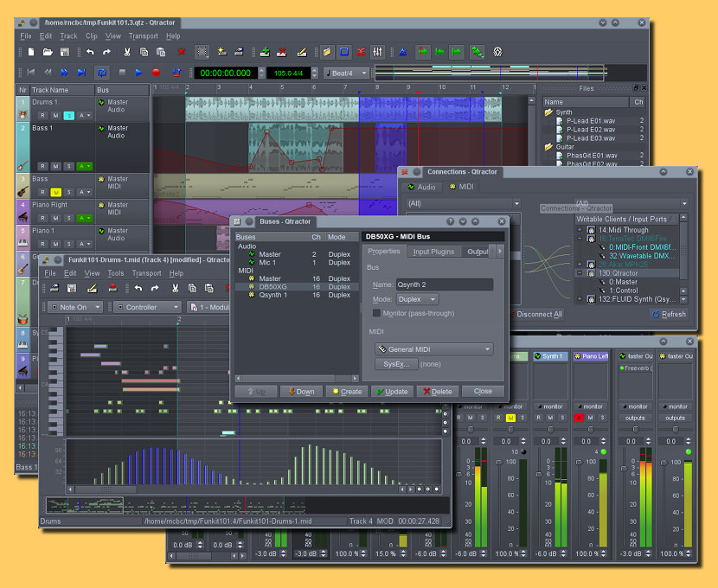The image size is (718, 588).
Task: Click the bus Name field containing Qsynth 2
Action: pyautogui.click(x=444, y=284)
